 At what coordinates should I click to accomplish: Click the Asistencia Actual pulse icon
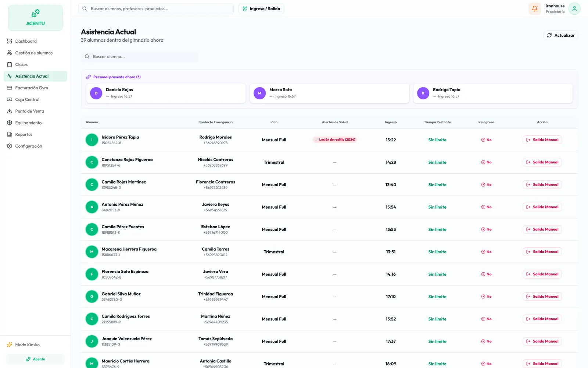tap(10, 76)
